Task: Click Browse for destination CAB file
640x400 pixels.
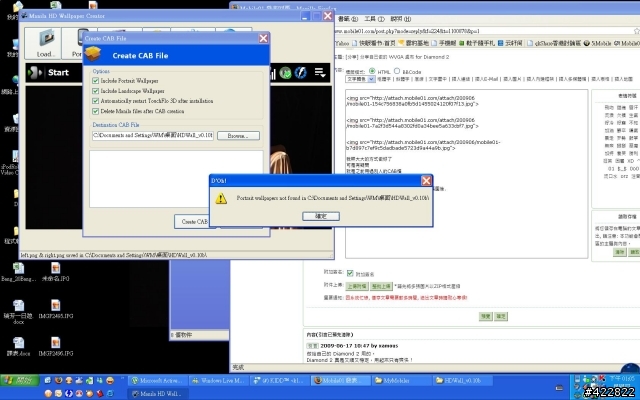Action: (x=238, y=136)
